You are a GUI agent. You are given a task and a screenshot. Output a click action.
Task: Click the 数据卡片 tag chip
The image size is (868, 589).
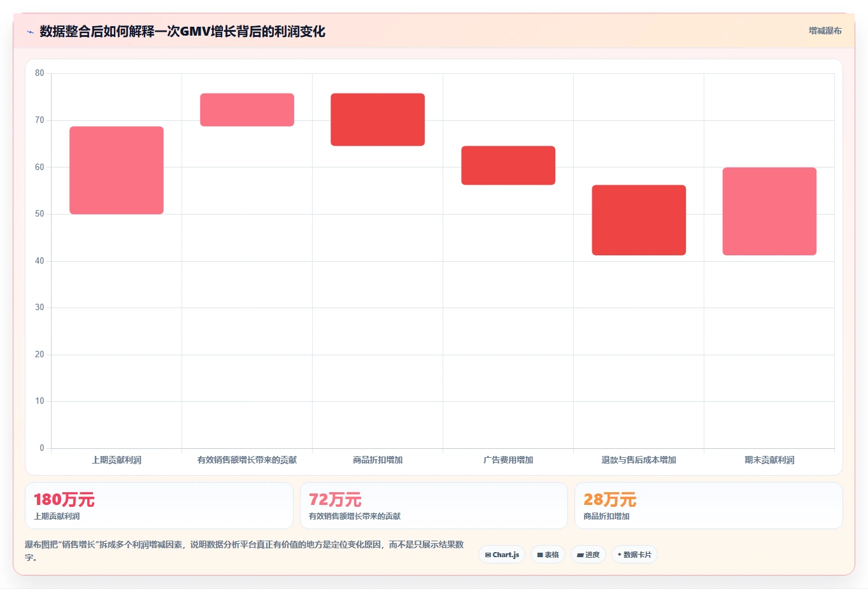tap(634, 555)
